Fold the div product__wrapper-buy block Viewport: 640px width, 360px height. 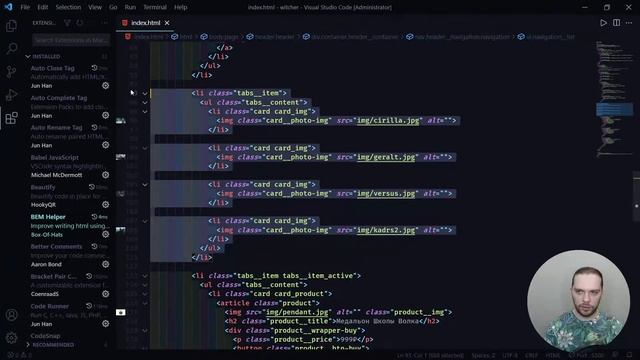(145, 331)
